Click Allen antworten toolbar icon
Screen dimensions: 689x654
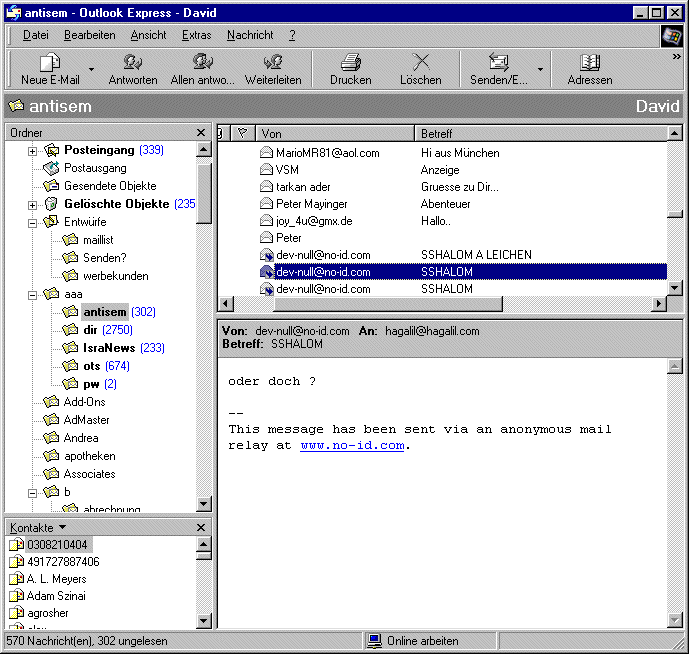click(x=203, y=63)
